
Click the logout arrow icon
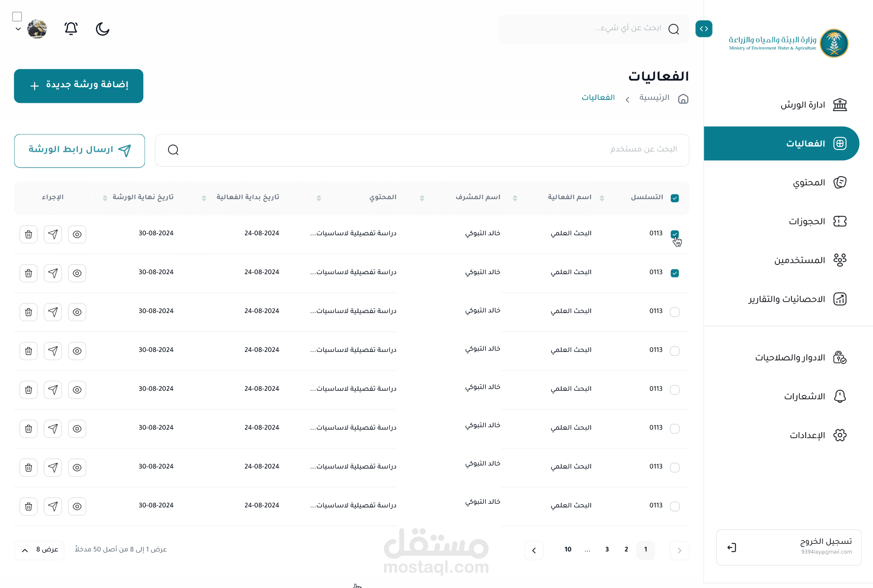point(732,548)
